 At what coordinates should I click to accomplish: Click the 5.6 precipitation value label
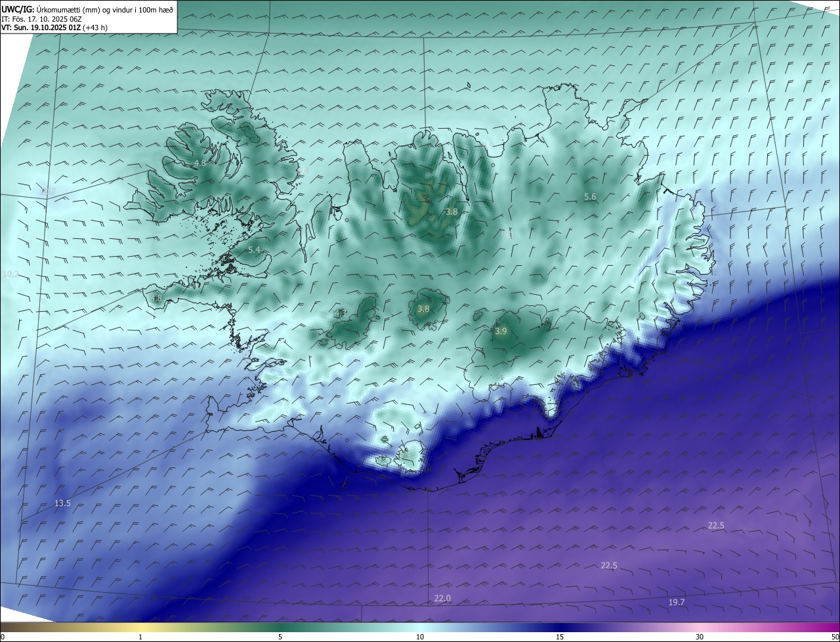(590, 197)
